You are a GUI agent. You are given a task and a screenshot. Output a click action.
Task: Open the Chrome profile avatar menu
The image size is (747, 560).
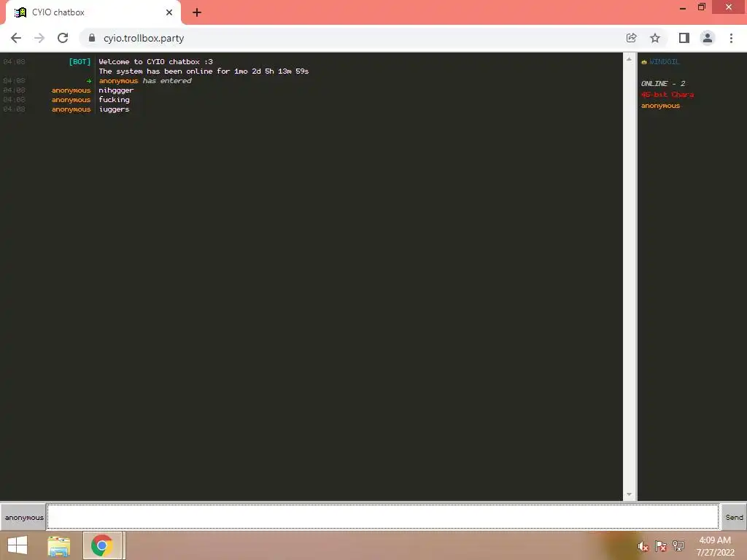708,38
